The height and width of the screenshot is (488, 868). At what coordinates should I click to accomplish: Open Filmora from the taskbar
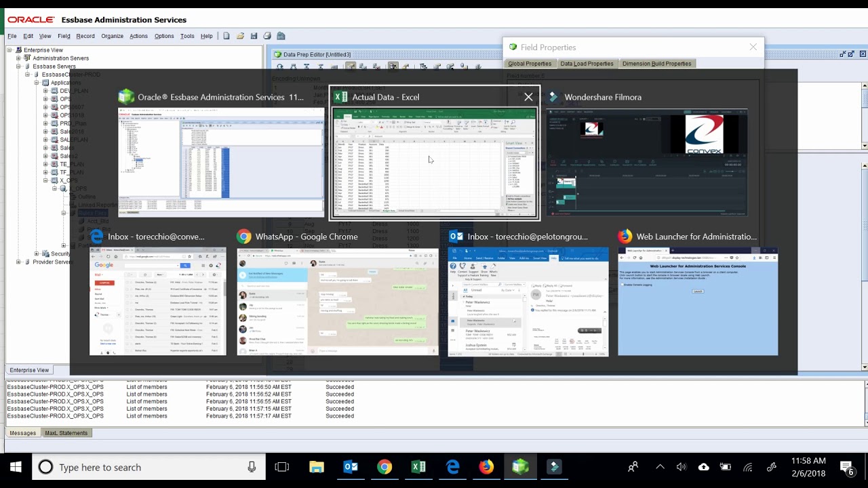tap(554, 467)
